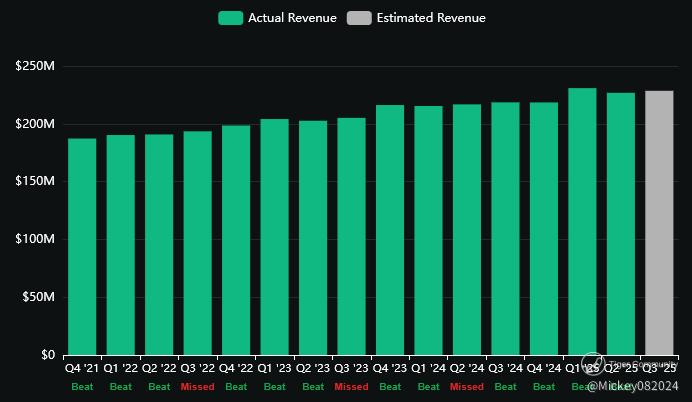Click the Actual Revenue legend label
This screenshot has height=402, width=692.
click(292, 18)
